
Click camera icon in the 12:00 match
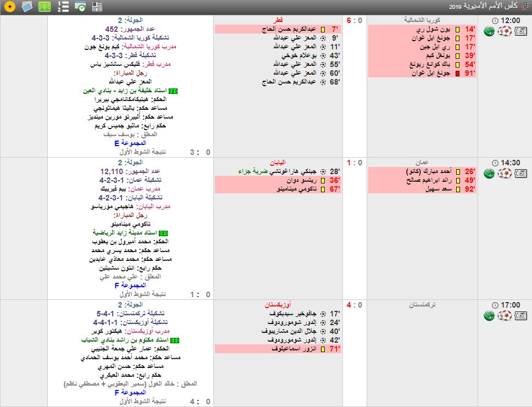(x=521, y=31)
